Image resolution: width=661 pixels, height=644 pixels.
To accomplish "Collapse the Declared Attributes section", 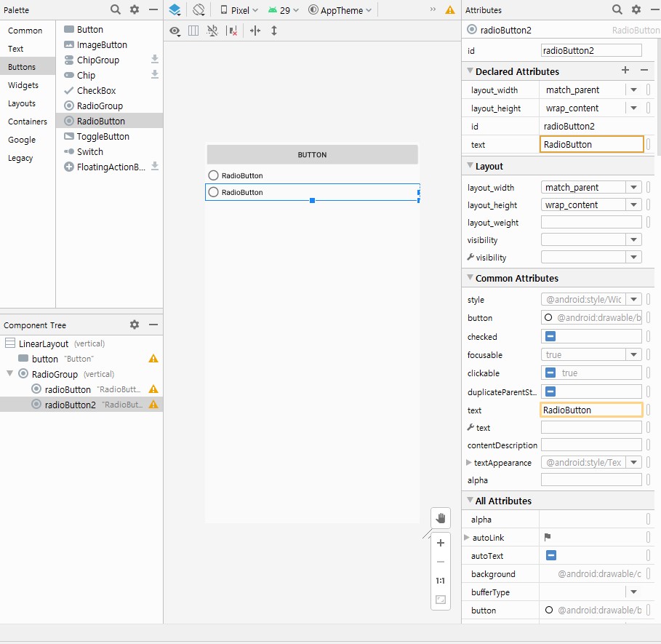I will tap(470, 71).
